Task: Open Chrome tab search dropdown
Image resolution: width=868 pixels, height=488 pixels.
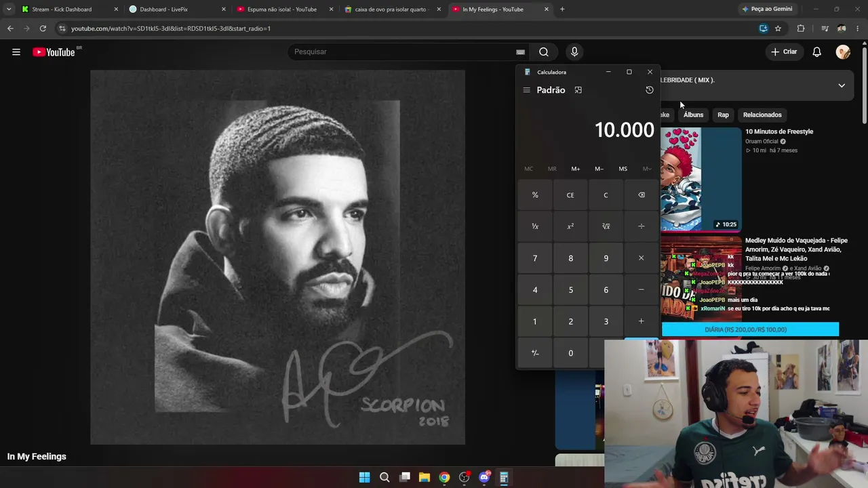Action: (x=9, y=9)
